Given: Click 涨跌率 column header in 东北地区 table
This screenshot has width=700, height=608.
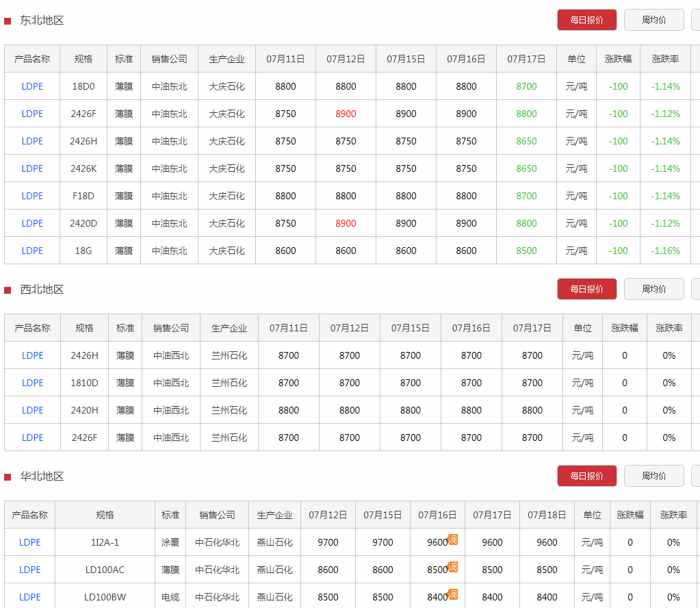Looking at the screenshot, I should pos(665,59).
